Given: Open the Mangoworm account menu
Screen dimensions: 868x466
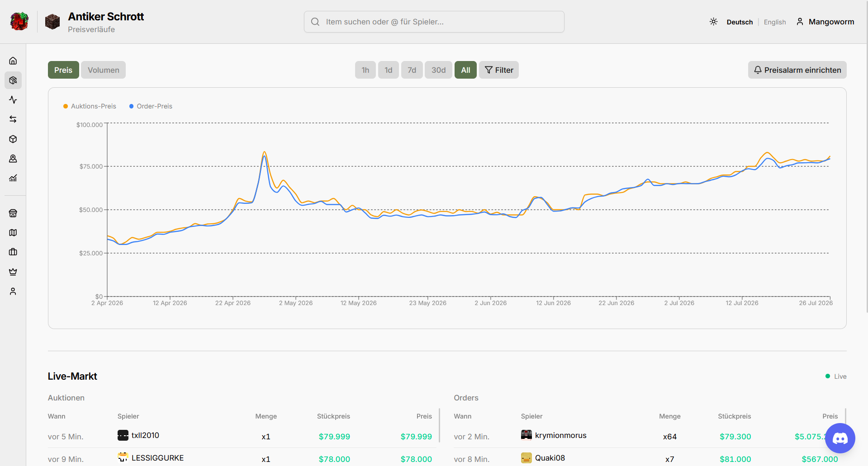Looking at the screenshot, I should point(825,22).
